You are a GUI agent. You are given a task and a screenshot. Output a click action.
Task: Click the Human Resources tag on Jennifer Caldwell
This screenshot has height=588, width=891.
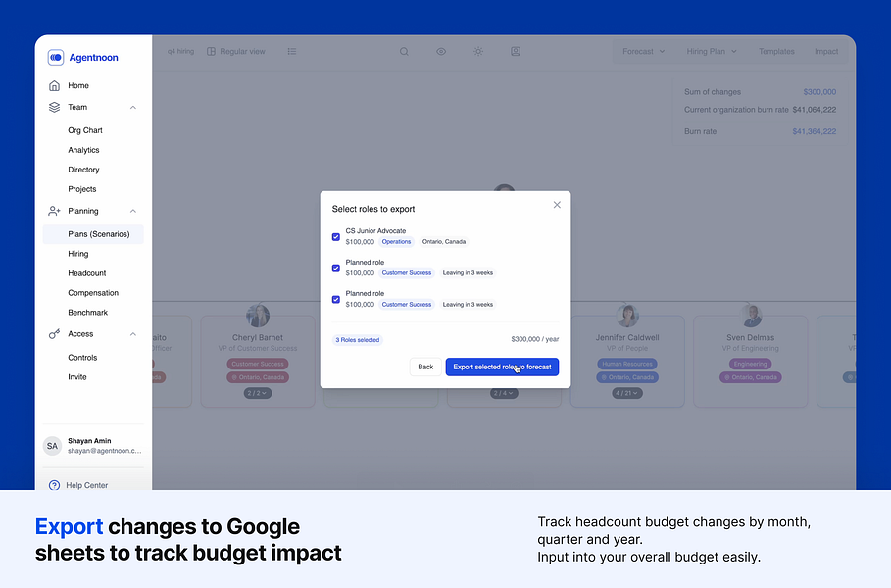(x=627, y=365)
